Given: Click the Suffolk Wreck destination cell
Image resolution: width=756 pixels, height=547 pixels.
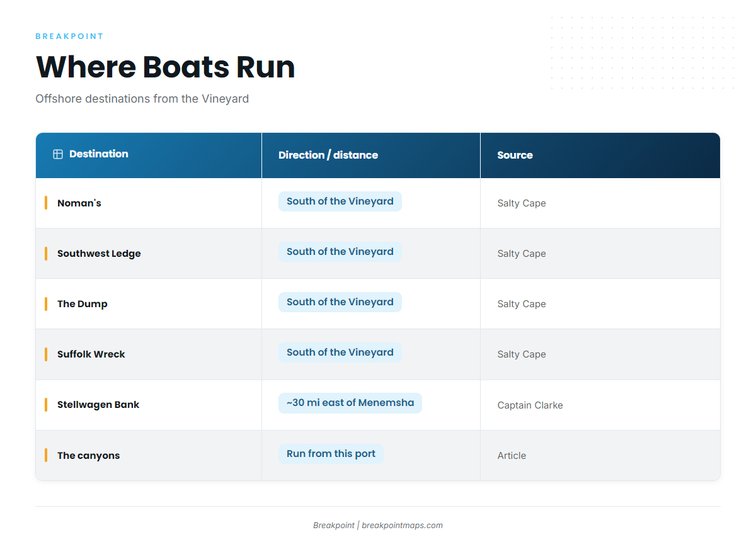Looking at the screenshot, I should [x=149, y=354].
